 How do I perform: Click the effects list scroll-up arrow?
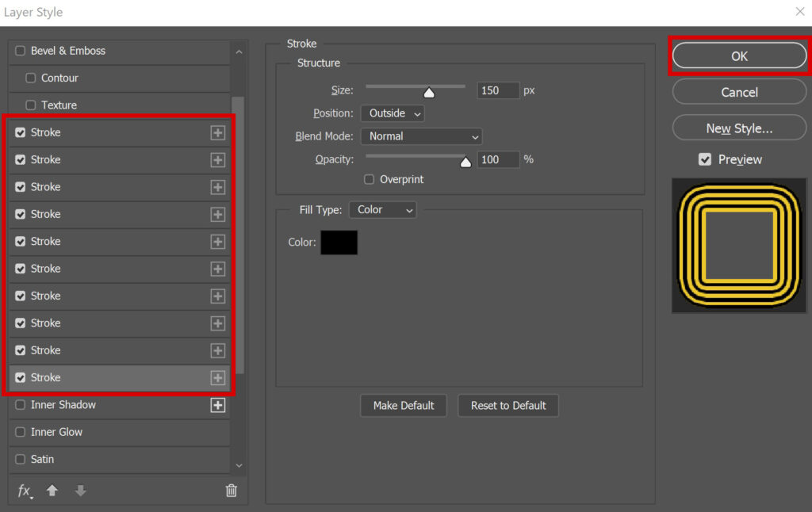pos(239,52)
